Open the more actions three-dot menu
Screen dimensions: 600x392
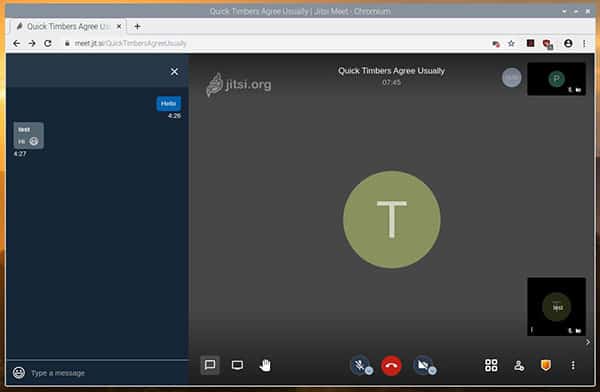[573, 365]
